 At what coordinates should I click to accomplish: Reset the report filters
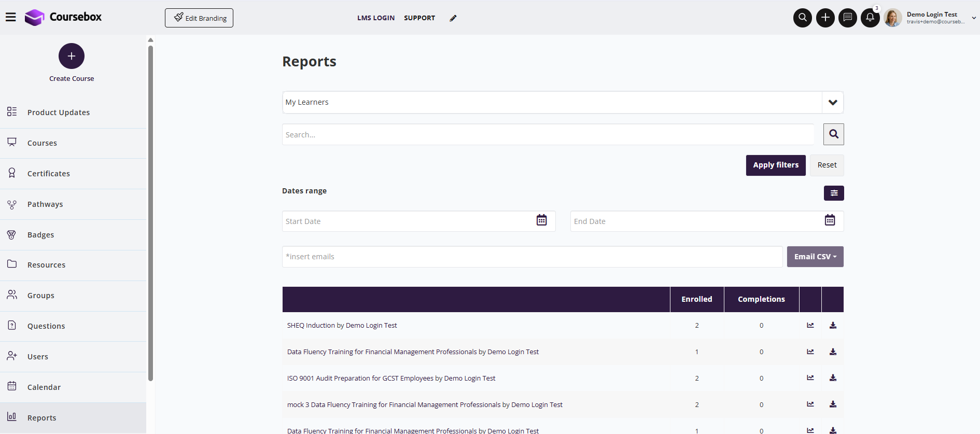[827, 165]
